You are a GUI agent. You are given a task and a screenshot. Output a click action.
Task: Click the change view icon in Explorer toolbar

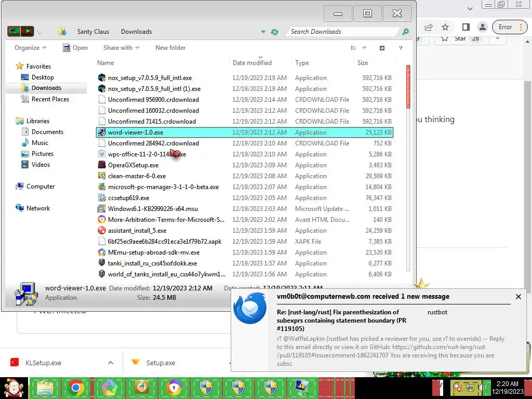(x=353, y=48)
